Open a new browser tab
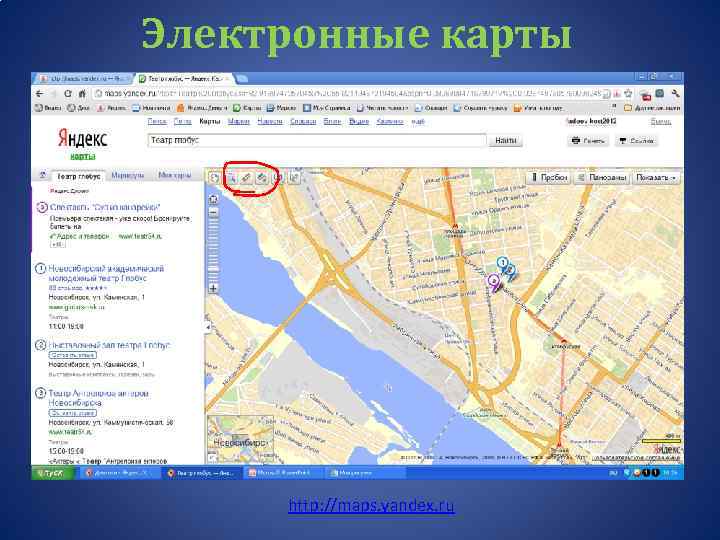This screenshot has width=720, height=540. pyautogui.click(x=242, y=79)
